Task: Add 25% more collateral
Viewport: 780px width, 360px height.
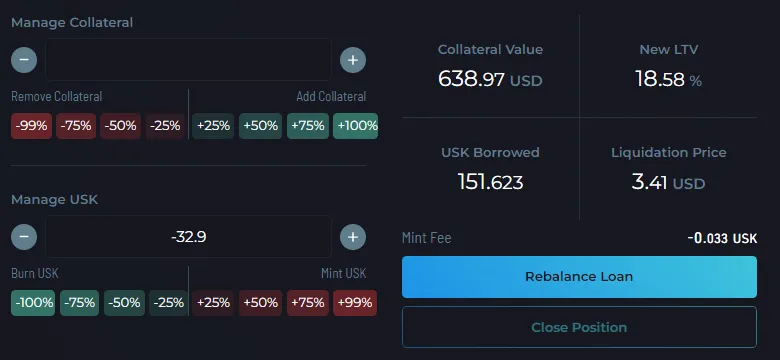Action: [x=213, y=126]
